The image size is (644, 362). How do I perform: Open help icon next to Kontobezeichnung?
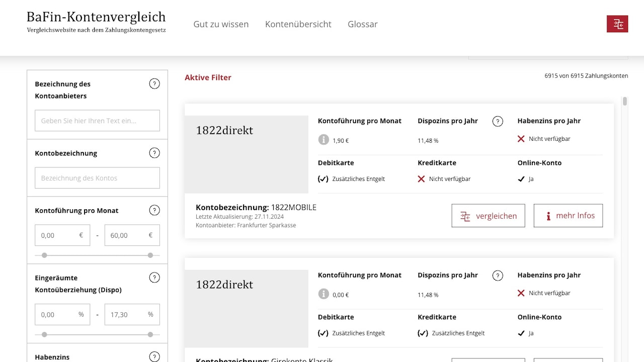(x=154, y=153)
